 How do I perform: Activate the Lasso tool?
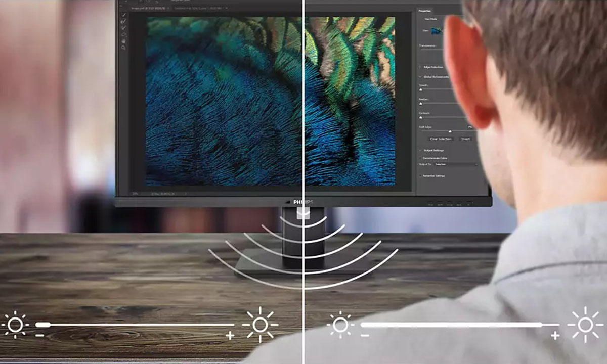pyautogui.click(x=123, y=34)
